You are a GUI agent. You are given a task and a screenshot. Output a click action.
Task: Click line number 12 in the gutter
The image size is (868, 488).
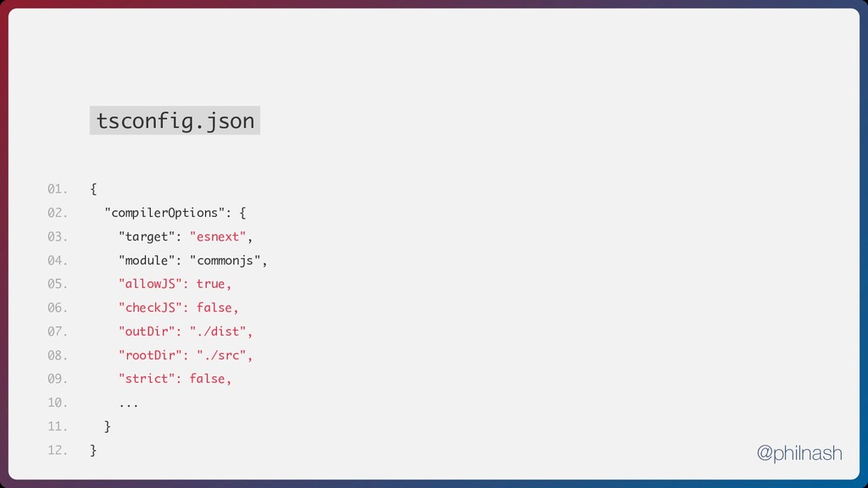(x=58, y=450)
